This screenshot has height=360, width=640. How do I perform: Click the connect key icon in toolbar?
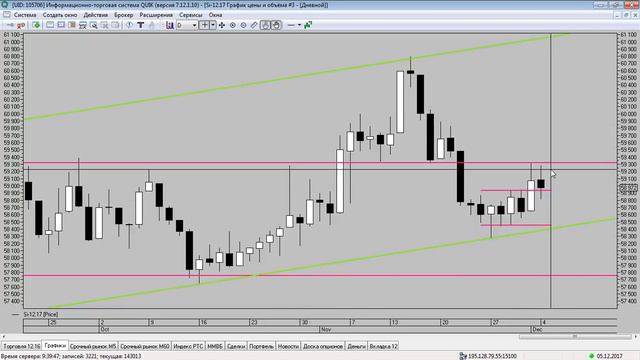click(10, 25)
